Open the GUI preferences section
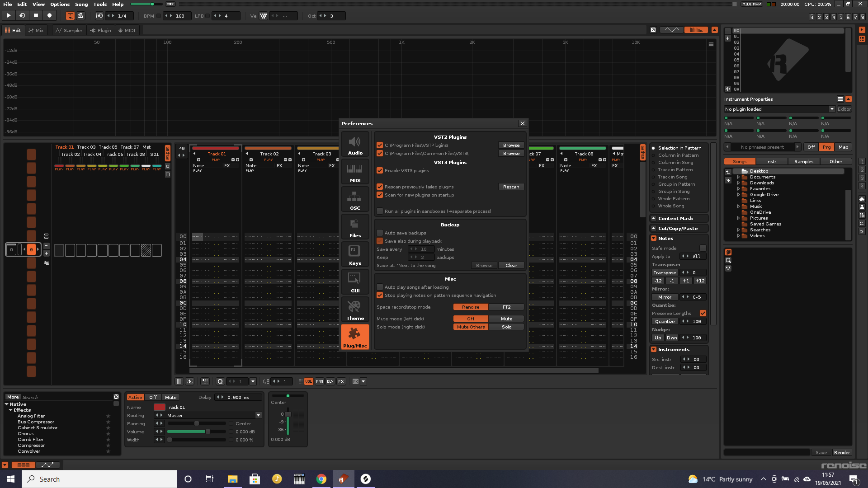 point(355,282)
